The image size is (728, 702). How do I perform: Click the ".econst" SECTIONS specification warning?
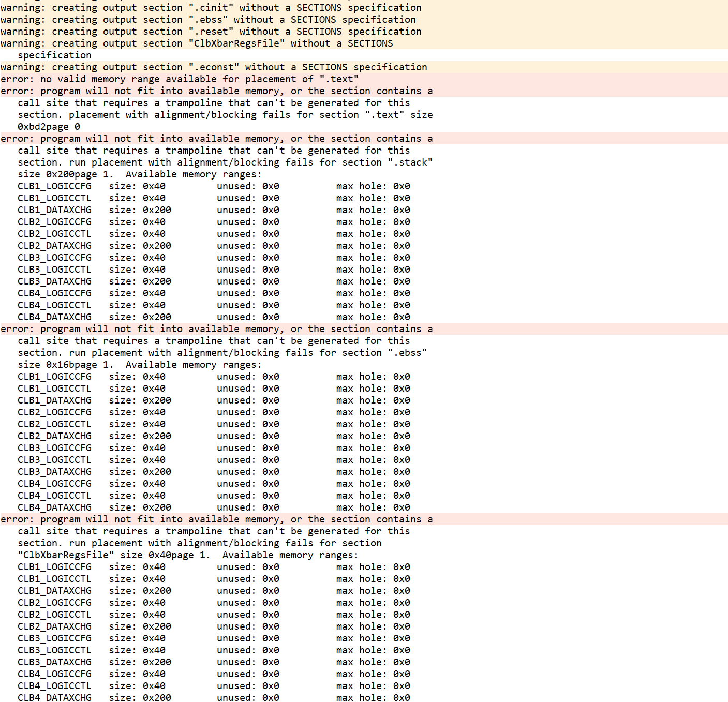point(214,67)
